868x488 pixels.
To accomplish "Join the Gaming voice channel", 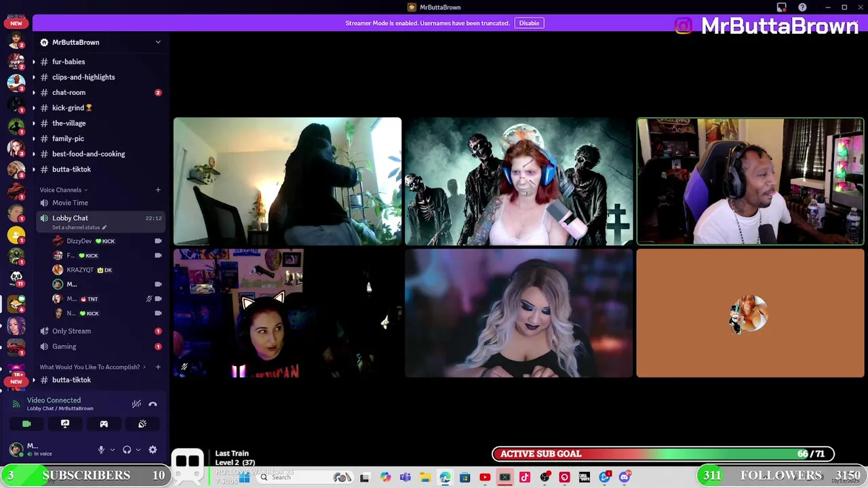I will coord(101,346).
